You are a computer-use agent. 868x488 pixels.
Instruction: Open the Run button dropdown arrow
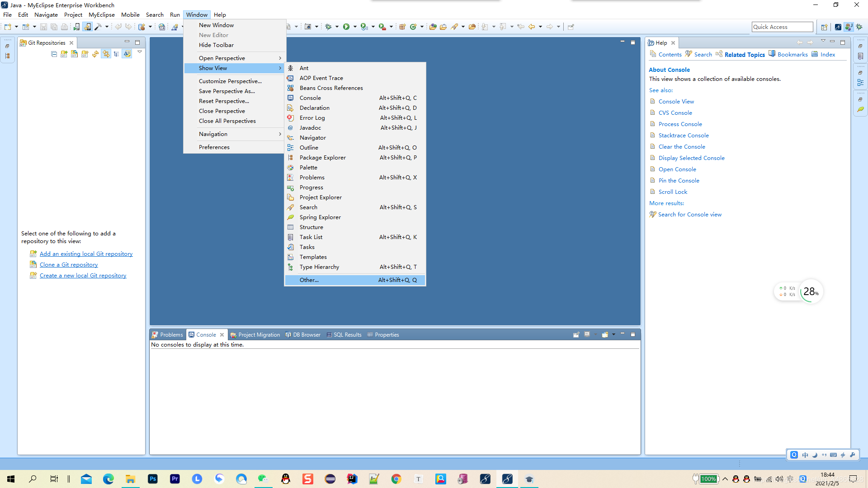pos(355,27)
